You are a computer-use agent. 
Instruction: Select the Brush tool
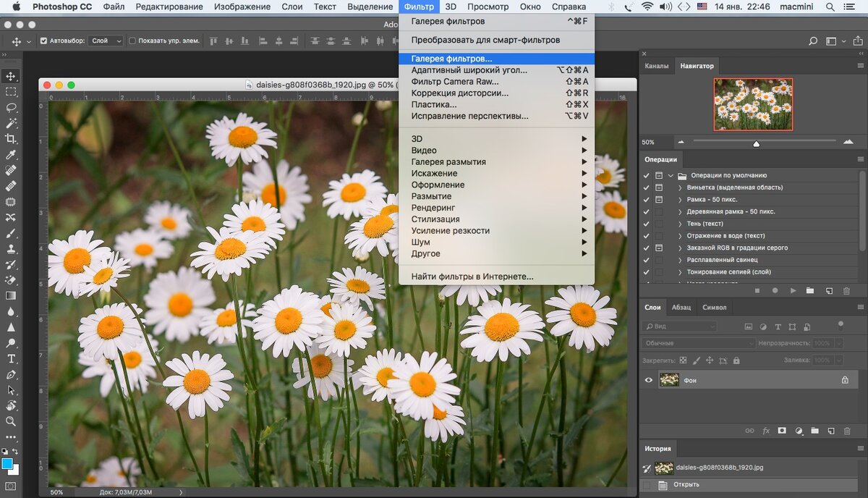pyautogui.click(x=11, y=233)
